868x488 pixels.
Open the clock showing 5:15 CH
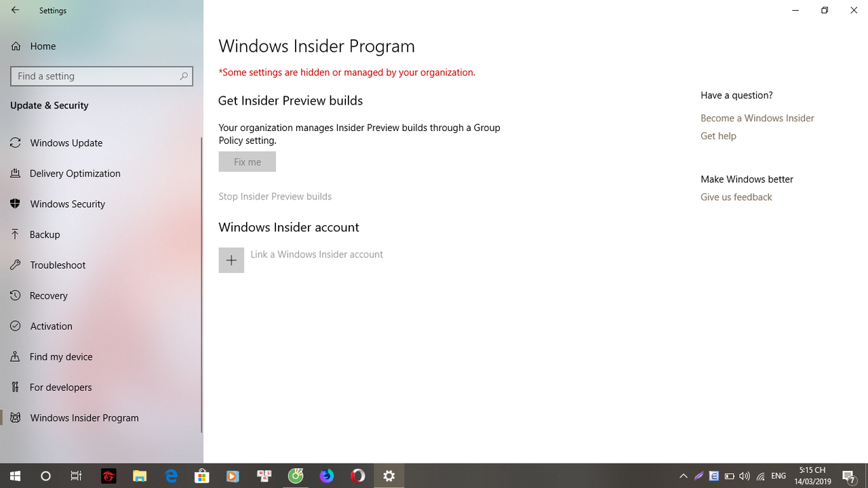coord(812,476)
